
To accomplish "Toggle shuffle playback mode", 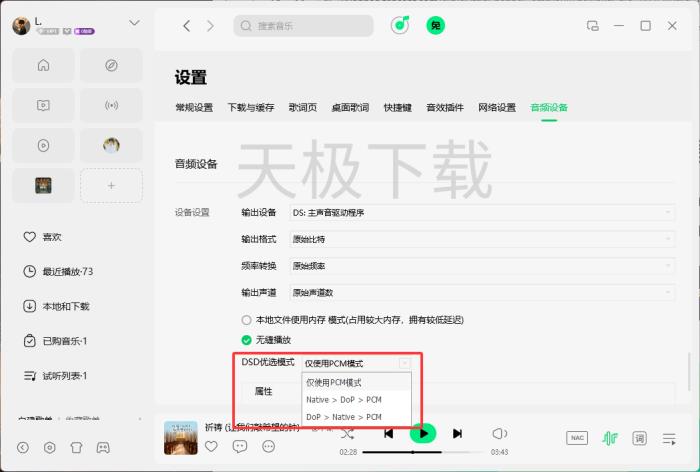I will [347, 433].
